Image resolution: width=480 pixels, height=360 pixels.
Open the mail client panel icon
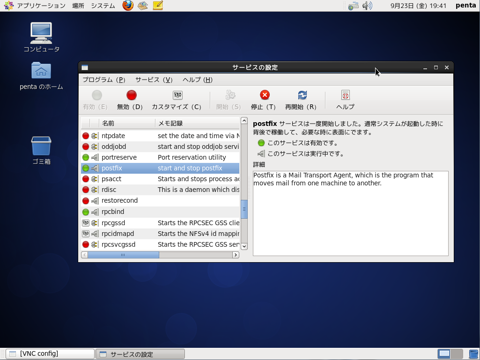pos(143,5)
